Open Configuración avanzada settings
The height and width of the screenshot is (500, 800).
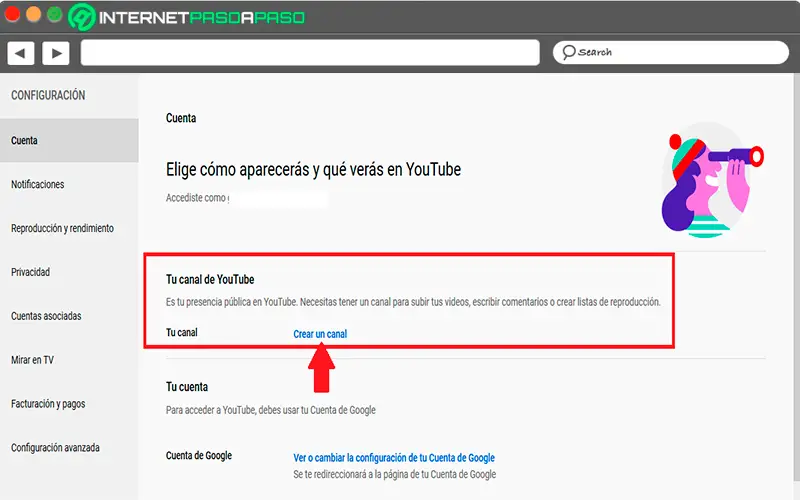(55, 447)
